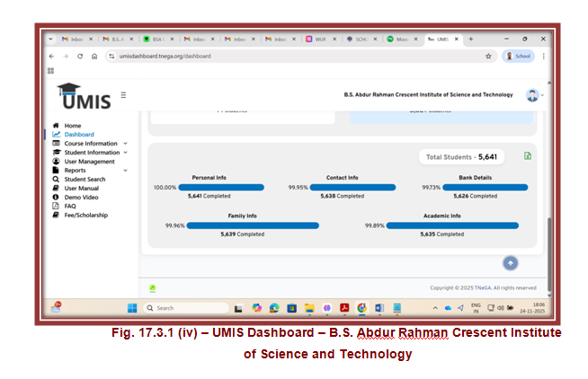588x379 pixels.
Task: Select User Management in the sidebar
Action: pos(90,162)
